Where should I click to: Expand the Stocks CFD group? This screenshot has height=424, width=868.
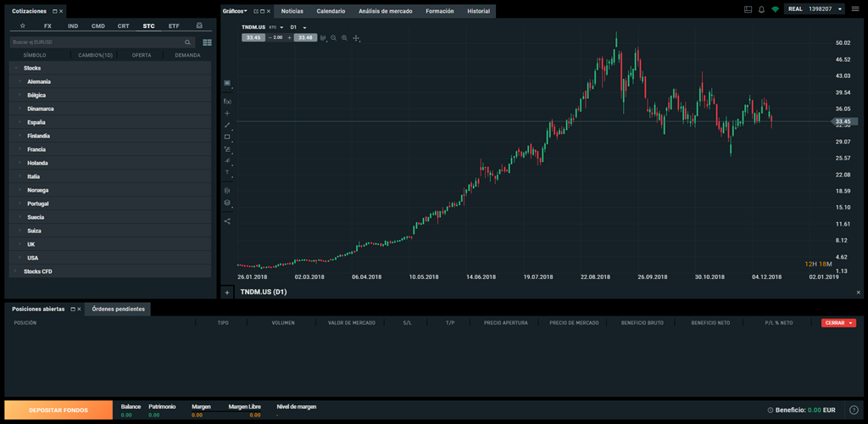tap(16, 271)
